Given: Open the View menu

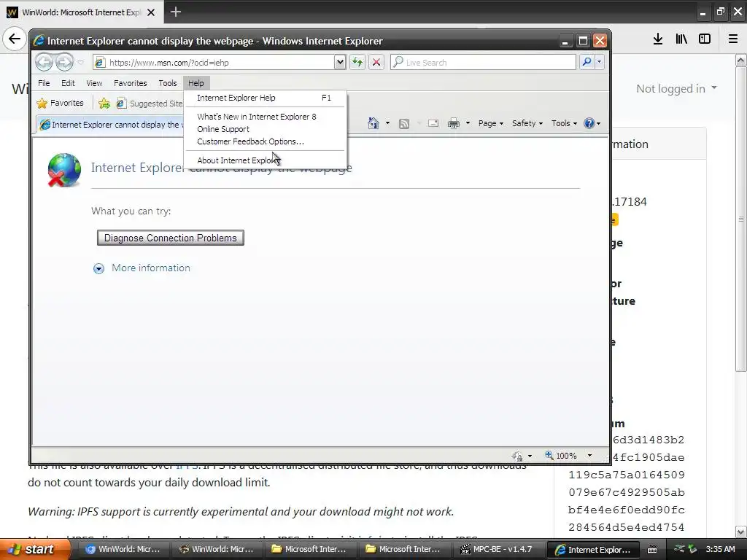Looking at the screenshot, I should tap(94, 83).
